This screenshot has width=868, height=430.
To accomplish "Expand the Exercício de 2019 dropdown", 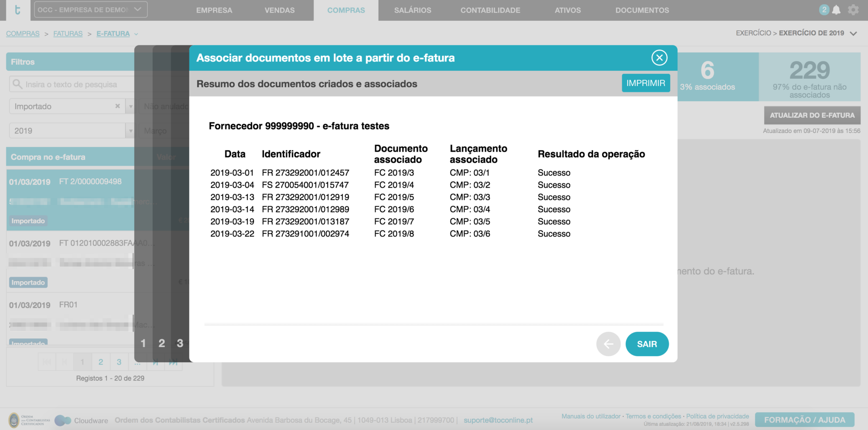I will tap(853, 33).
